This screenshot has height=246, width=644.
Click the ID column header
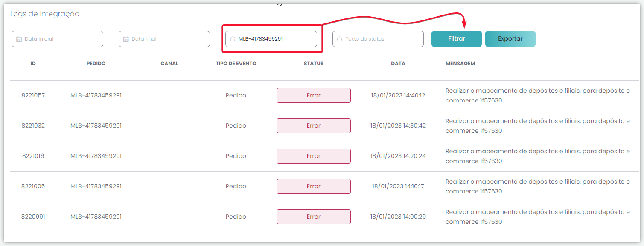[x=33, y=64]
